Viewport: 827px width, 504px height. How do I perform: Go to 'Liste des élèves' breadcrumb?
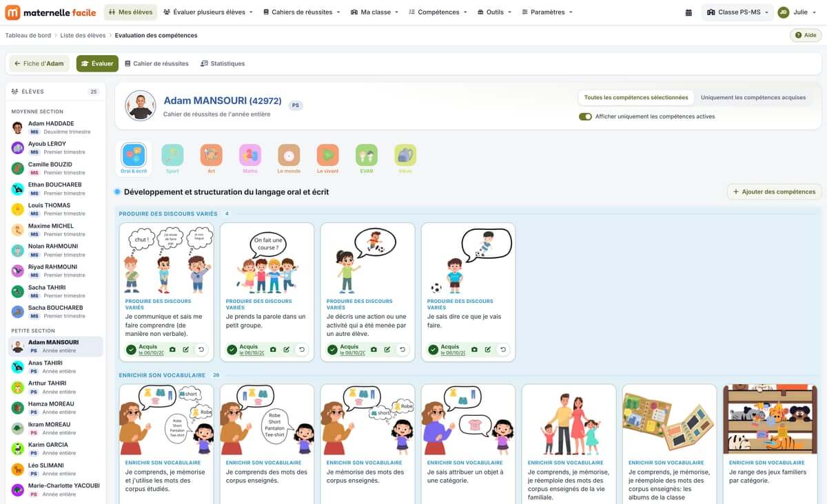[83, 35]
